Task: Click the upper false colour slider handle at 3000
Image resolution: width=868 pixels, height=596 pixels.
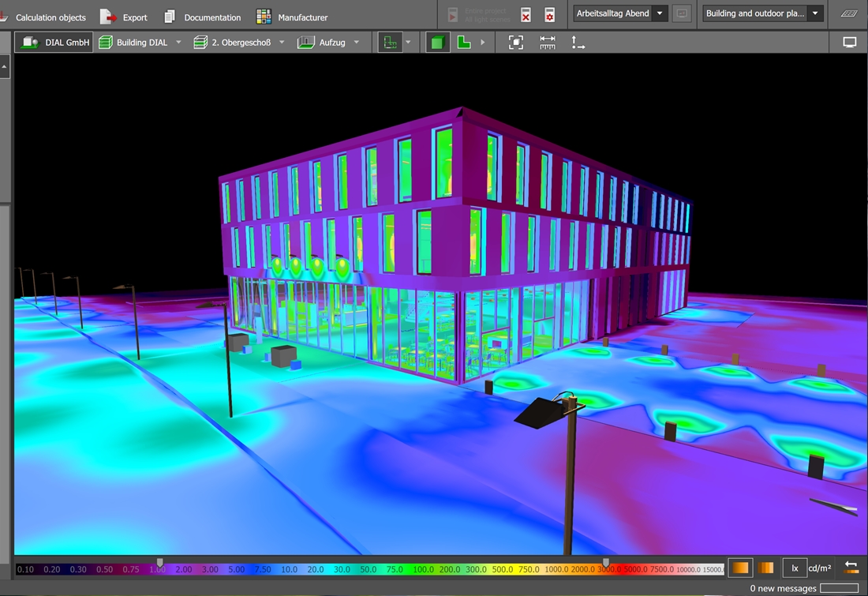Action: click(x=606, y=561)
